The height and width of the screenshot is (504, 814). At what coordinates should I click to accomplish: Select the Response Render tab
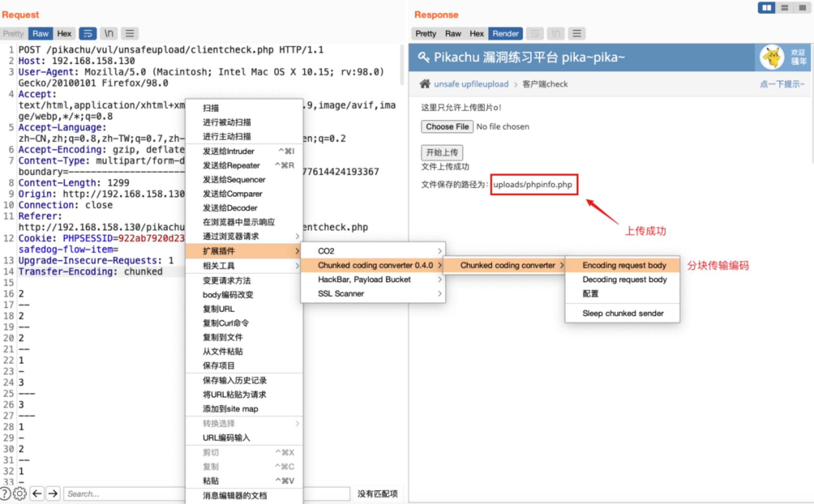pos(505,34)
